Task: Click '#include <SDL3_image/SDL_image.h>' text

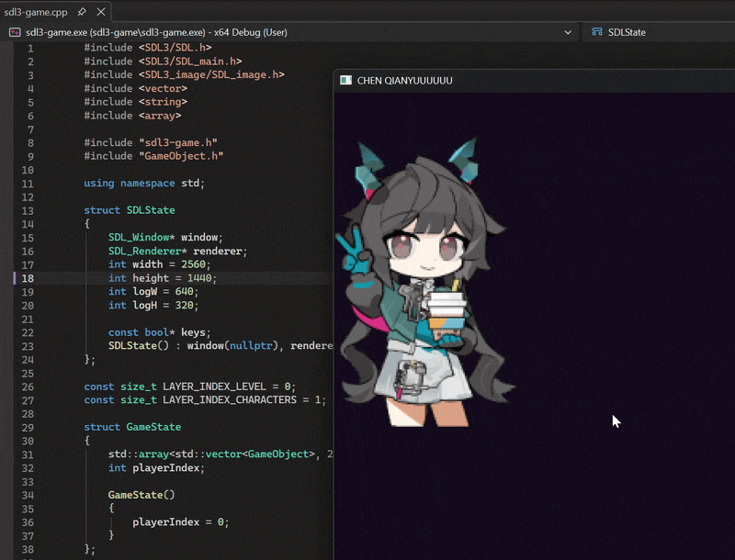Action: click(x=184, y=75)
